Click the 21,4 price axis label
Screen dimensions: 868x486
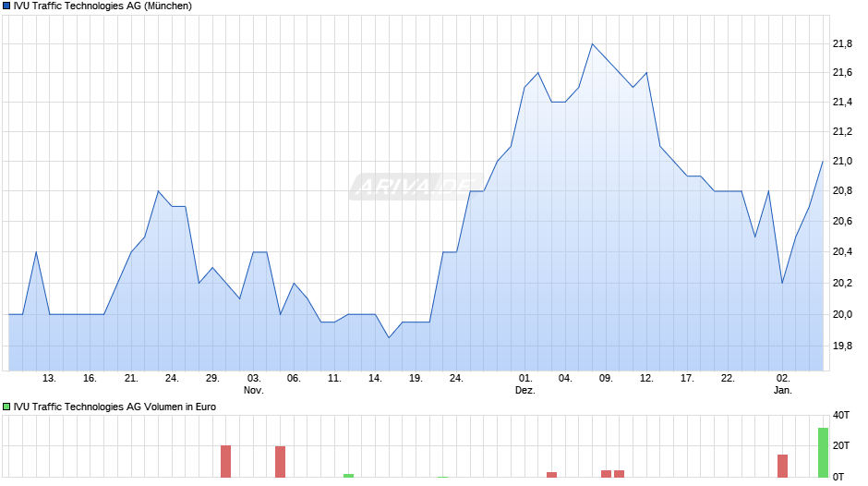842,102
